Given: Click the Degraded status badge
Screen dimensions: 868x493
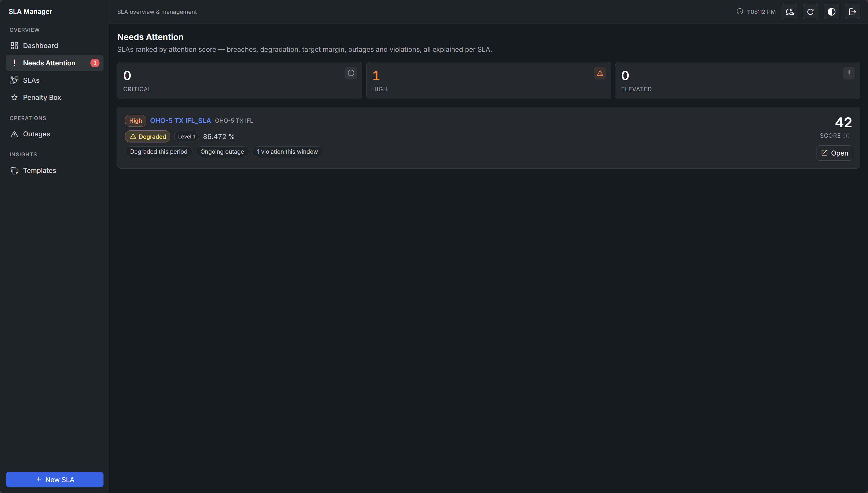Looking at the screenshot, I should [148, 137].
